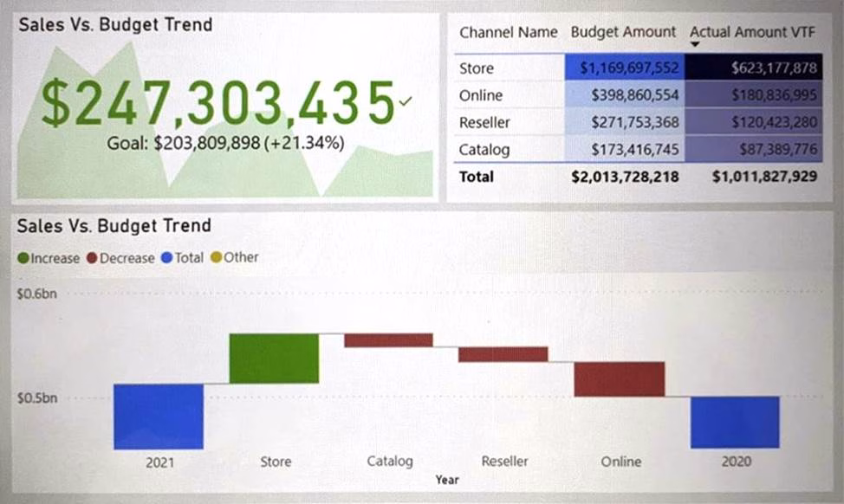
Task: Select the blue 2020 total bar
Action: pyautogui.click(x=735, y=422)
